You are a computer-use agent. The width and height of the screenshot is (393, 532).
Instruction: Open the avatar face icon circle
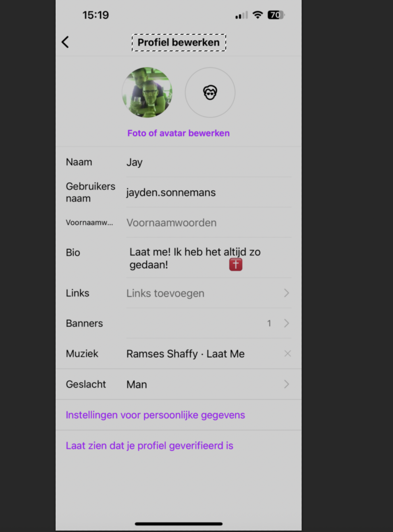coord(210,92)
